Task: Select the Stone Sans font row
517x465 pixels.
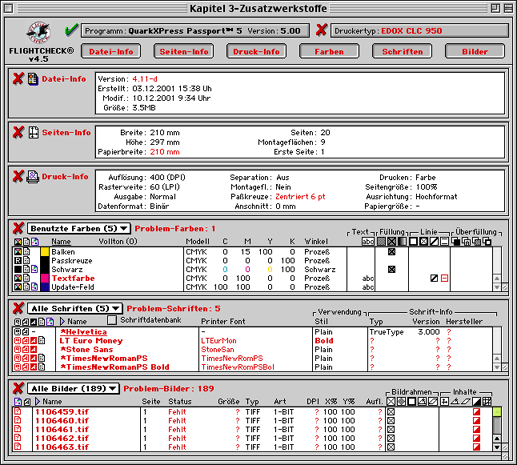Action: (253, 349)
